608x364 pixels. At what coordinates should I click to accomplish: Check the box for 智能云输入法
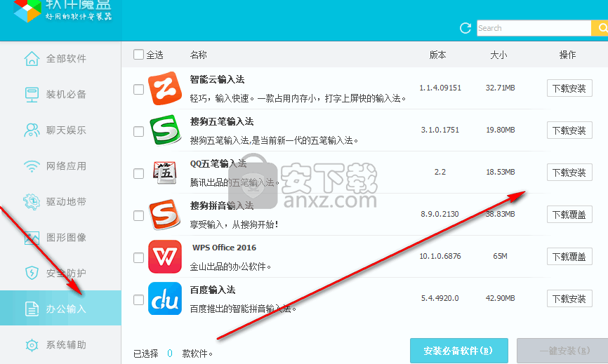tap(138, 90)
